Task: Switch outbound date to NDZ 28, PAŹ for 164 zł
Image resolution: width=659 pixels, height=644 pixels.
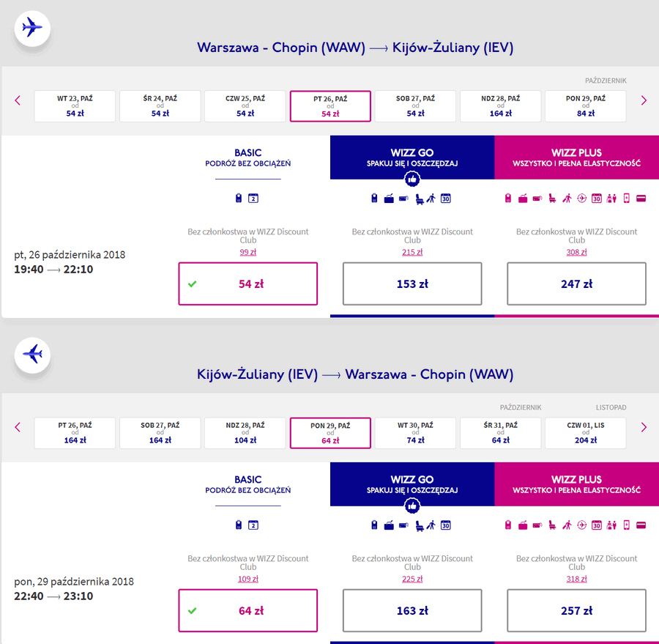Action: pyautogui.click(x=501, y=106)
